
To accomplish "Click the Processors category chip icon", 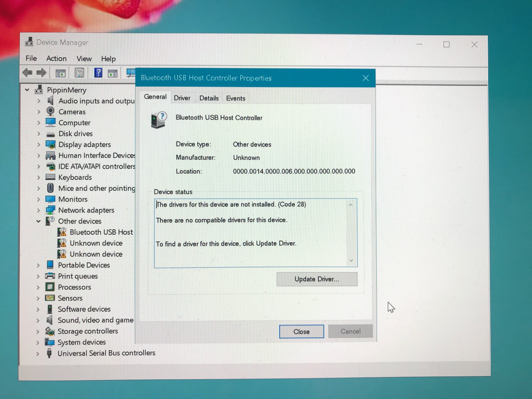I will click(x=50, y=287).
